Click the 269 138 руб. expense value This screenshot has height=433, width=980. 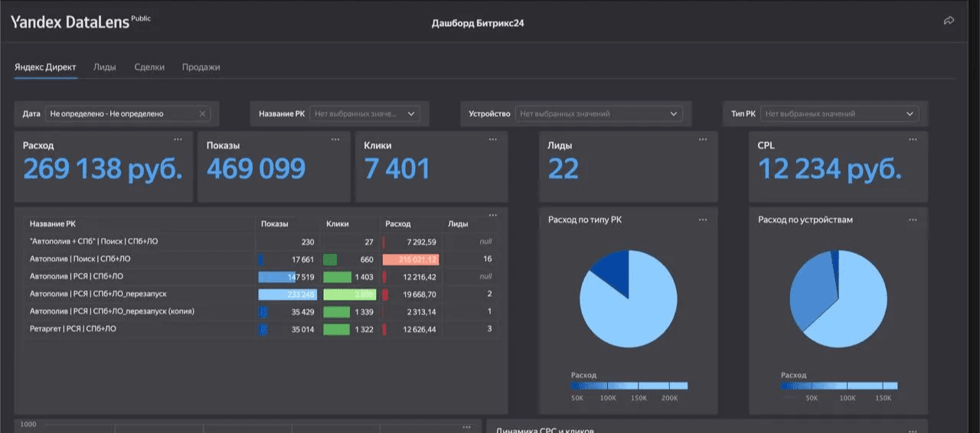[103, 169]
